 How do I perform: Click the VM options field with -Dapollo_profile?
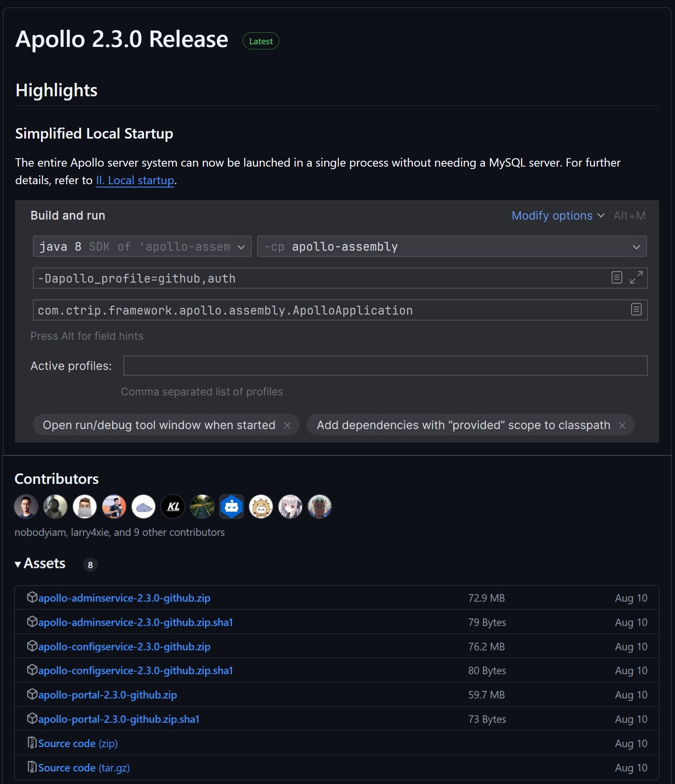tap(340, 278)
